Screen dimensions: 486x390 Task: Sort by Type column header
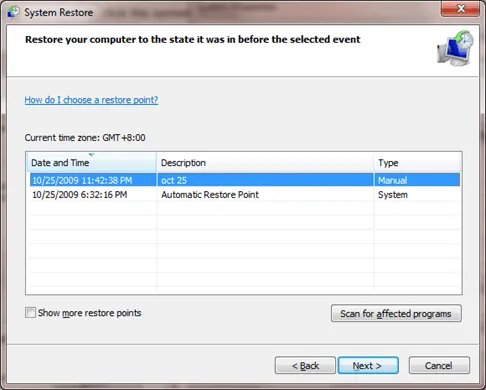coord(418,163)
